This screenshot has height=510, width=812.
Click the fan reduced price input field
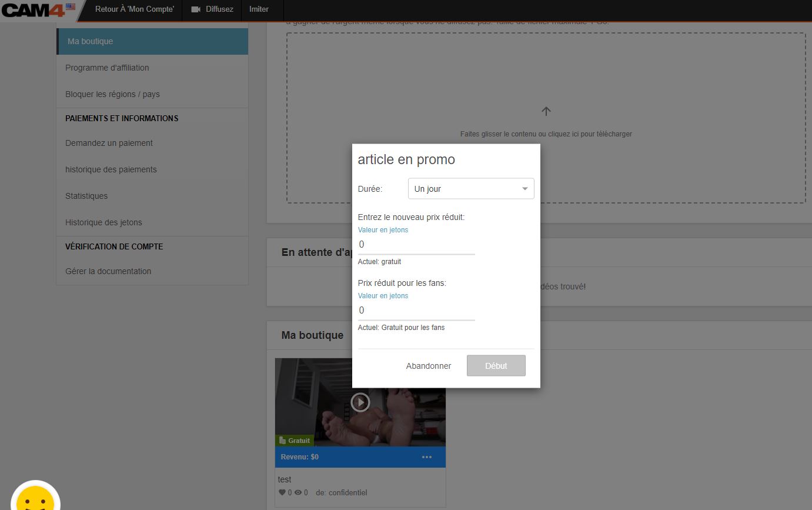[x=416, y=311]
